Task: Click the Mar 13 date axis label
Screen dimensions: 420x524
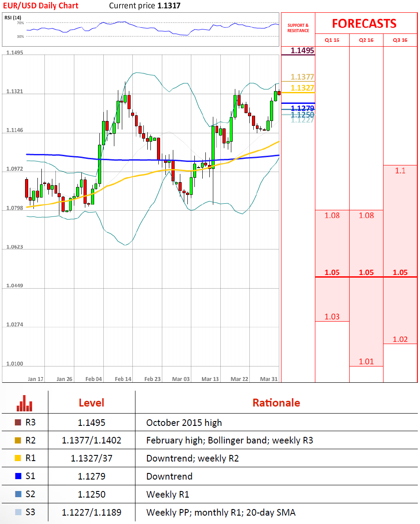Action: point(210,379)
